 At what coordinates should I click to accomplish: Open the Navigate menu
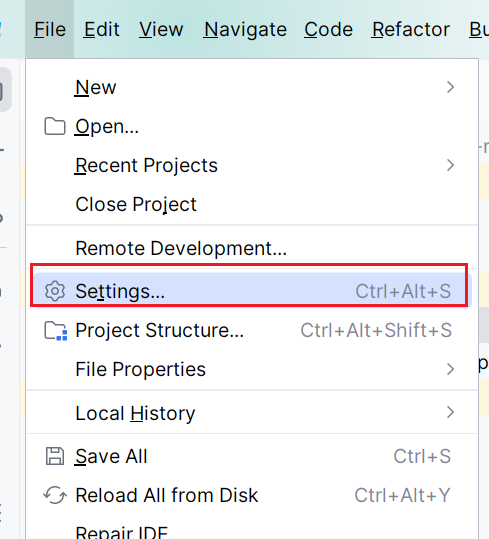[x=245, y=30]
